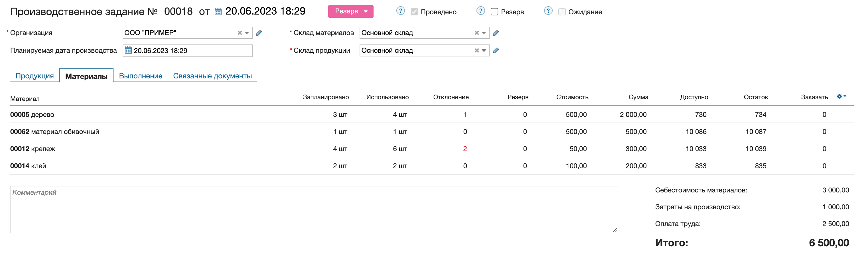
Task: Open the Склад продукции dropdown list
Action: click(x=484, y=50)
